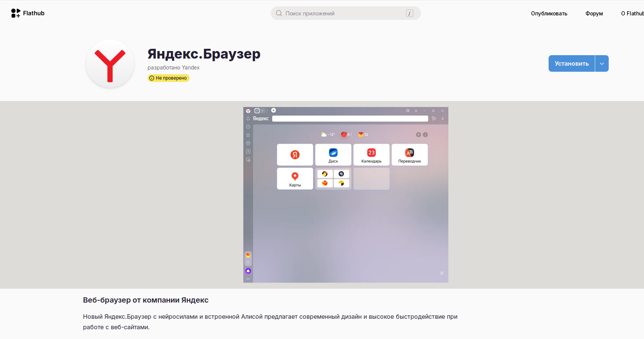Click the Yandex Browser red Y app icon
The height and width of the screenshot is (339, 644).
pyautogui.click(x=110, y=64)
